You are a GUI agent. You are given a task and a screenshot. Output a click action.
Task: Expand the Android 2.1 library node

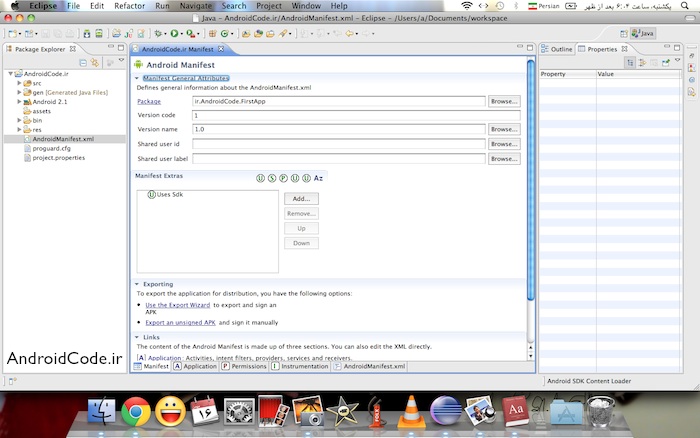(x=19, y=102)
